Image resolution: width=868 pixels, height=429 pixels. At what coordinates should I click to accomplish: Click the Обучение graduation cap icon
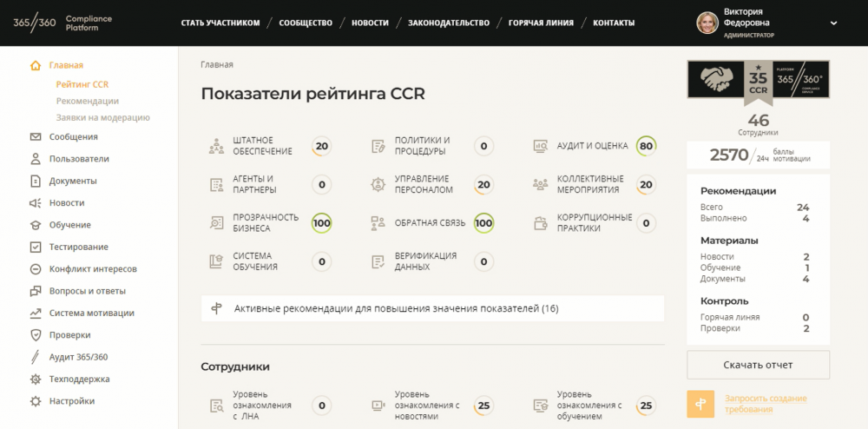click(x=36, y=225)
